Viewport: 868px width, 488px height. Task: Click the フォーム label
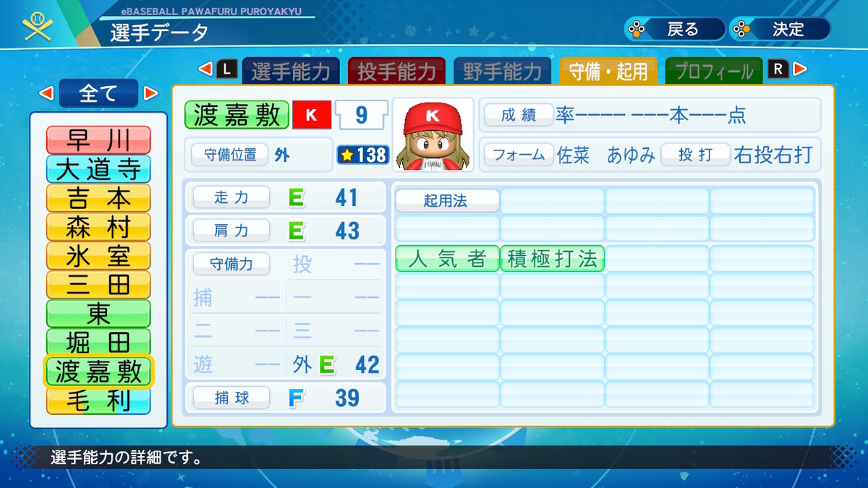518,154
